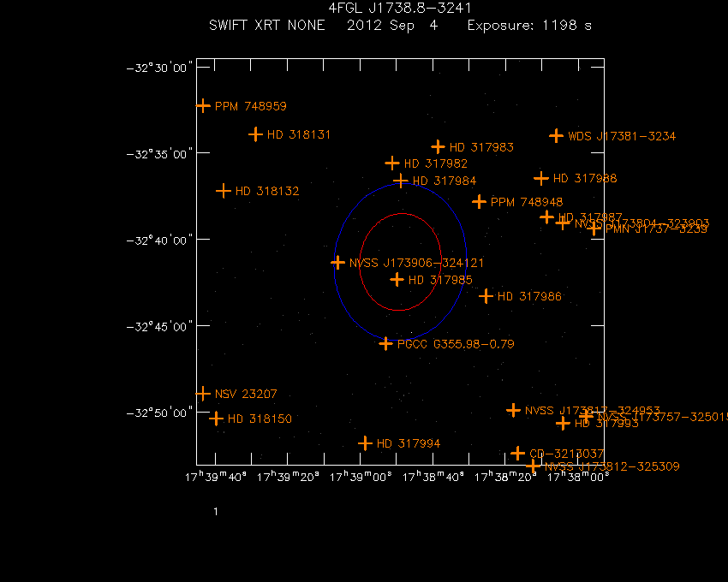
Task: Click the cross marking HD 317988
Action: 541,178
